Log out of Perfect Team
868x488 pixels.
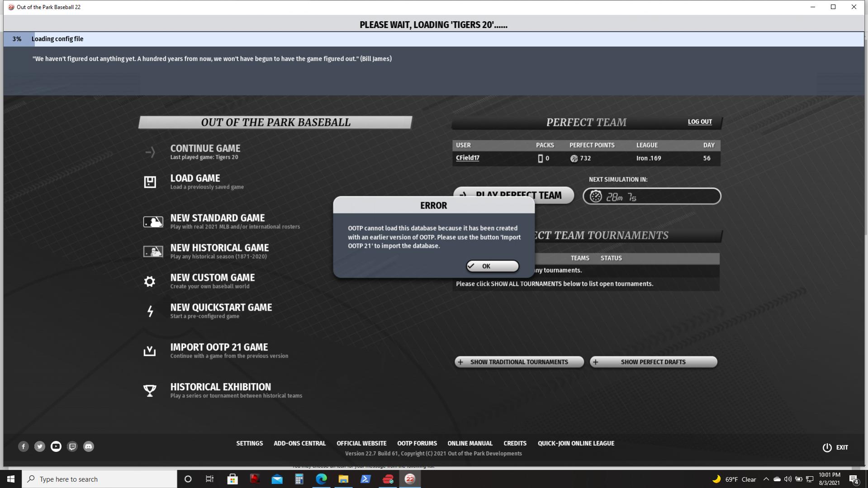(700, 122)
